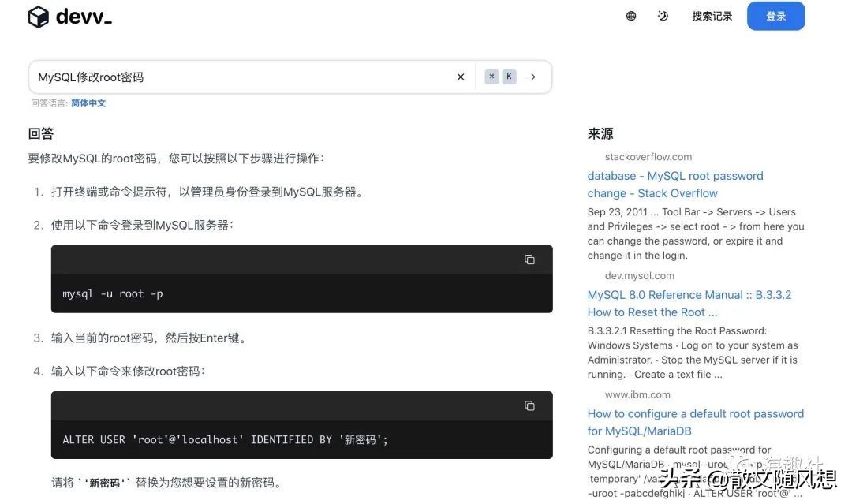Toggle dark mode with the moon icon
The height and width of the screenshot is (504, 852).
pyautogui.click(x=663, y=16)
